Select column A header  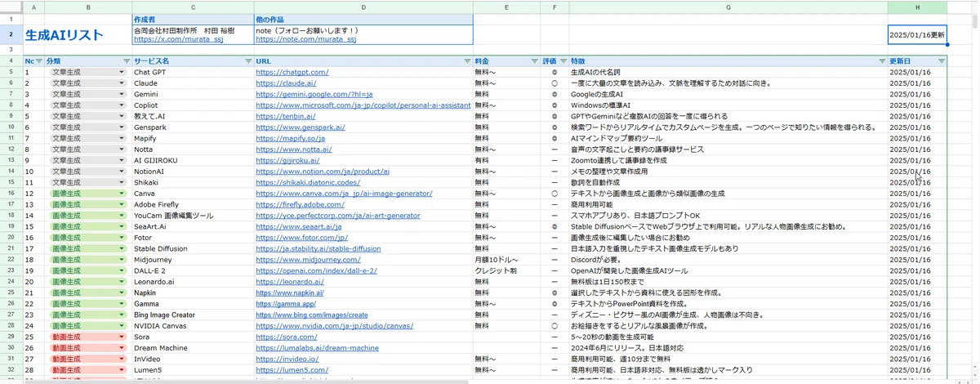click(x=33, y=7)
